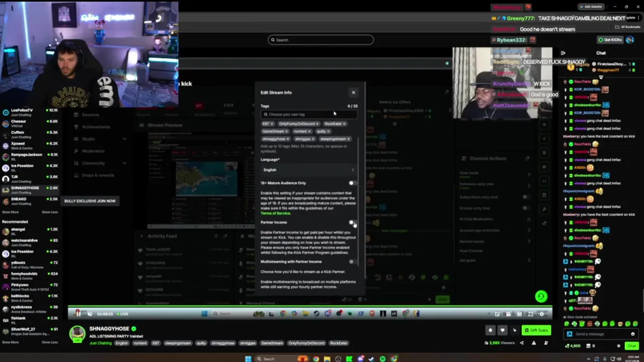Click Show More under Recommended list
Viewport: 644px width, 362px height.
(10, 342)
